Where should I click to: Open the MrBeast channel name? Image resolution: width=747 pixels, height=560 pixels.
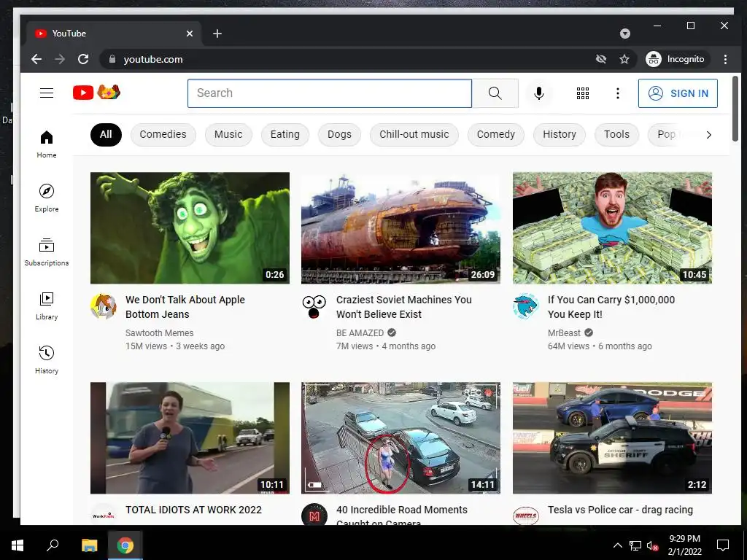click(564, 332)
